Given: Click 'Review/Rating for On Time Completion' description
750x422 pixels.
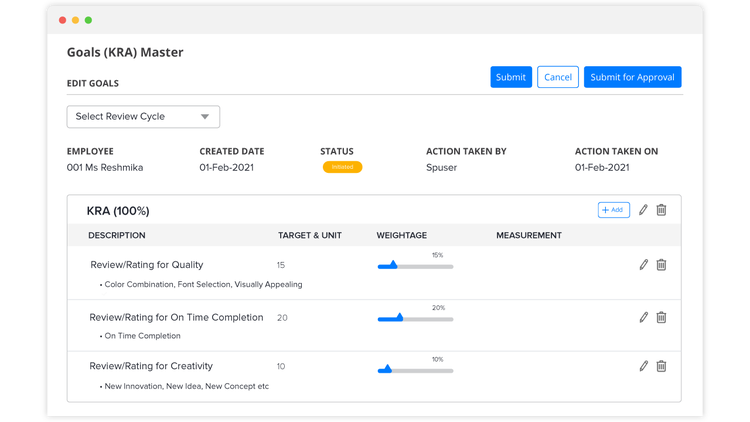Looking at the screenshot, I should click(x=176, y=318).
